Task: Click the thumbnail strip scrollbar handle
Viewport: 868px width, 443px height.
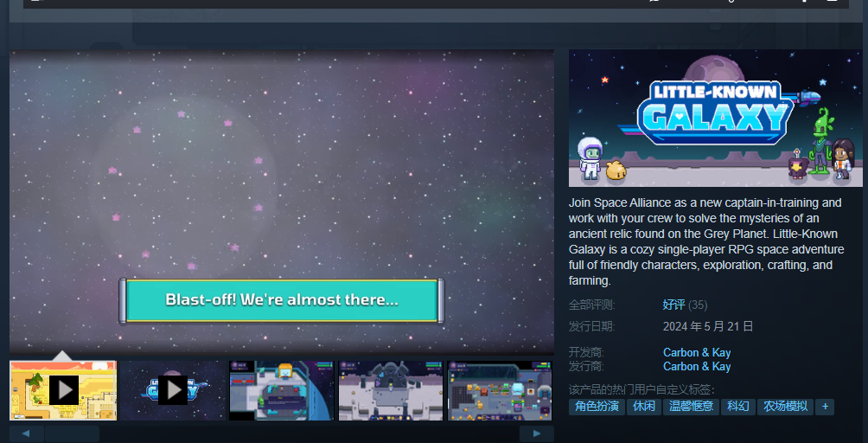Action: (72, 433)
